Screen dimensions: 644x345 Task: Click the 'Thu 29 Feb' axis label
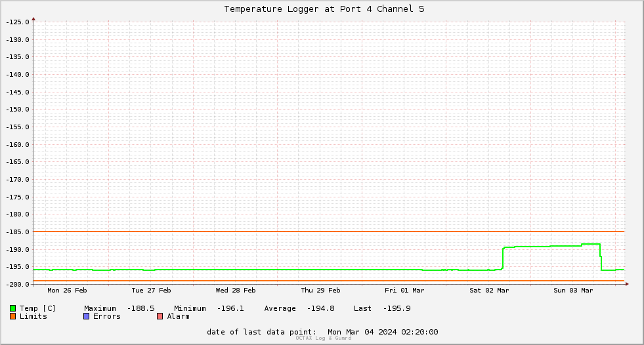[x=320, y=291]
